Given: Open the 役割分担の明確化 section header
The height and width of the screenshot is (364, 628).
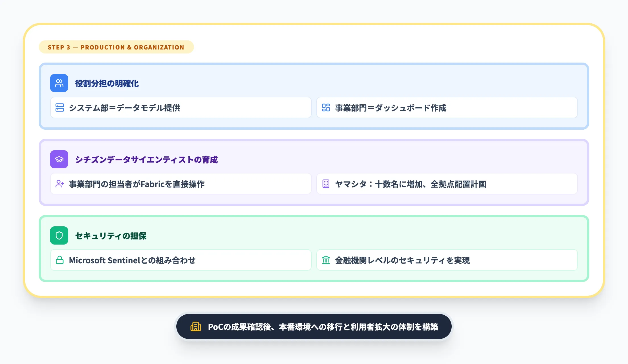Looking at the screenshot, I should [x=107, y=83].
